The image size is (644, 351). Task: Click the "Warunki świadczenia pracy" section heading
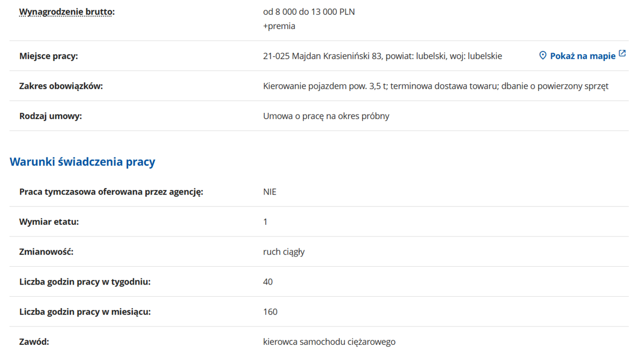click(x=82, y=162)
